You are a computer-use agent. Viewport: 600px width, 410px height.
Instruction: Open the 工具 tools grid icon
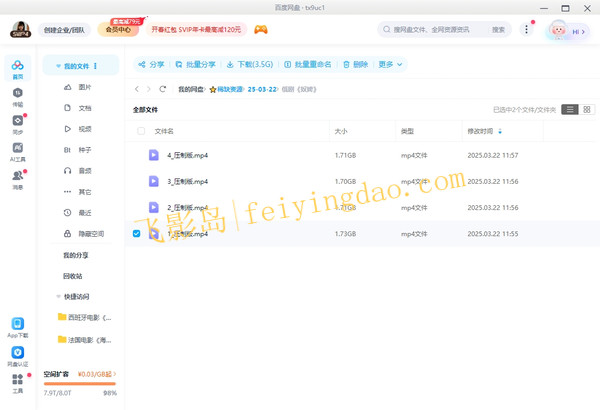[x=18, y=384]
